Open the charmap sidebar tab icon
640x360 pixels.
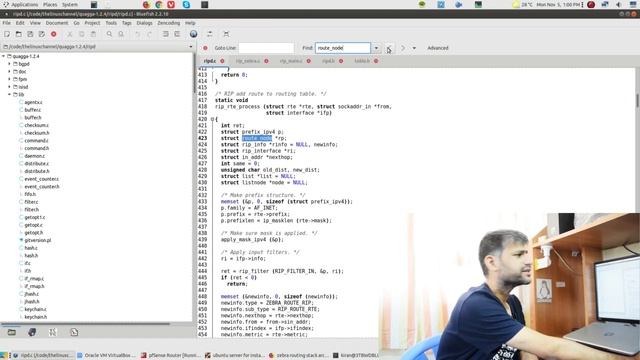pos(53,332)
